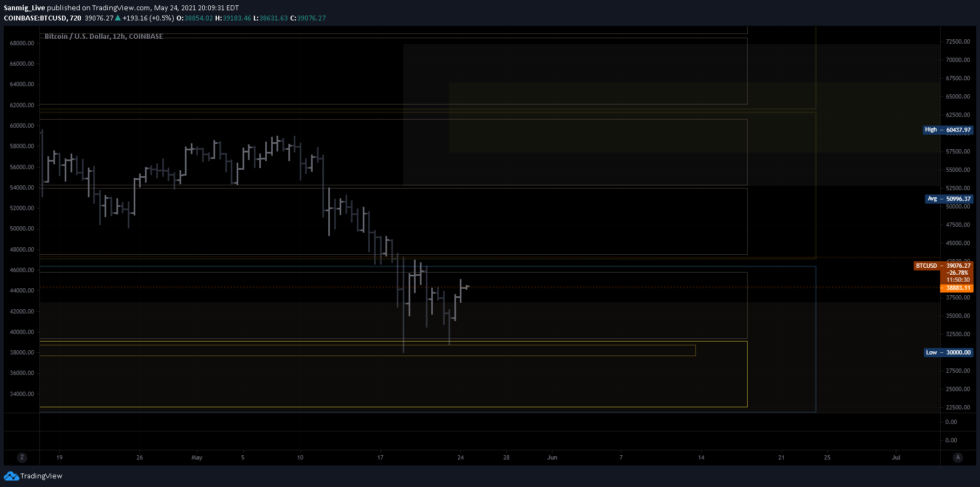Click 32500.00 on the right price scale

coord(958,334)
